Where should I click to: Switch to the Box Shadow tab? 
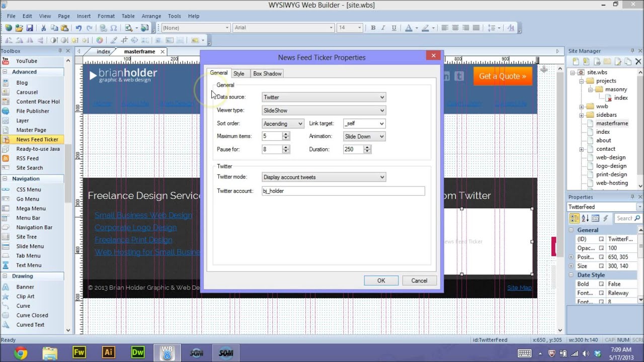pyautogui.click(x=267, y=73)
